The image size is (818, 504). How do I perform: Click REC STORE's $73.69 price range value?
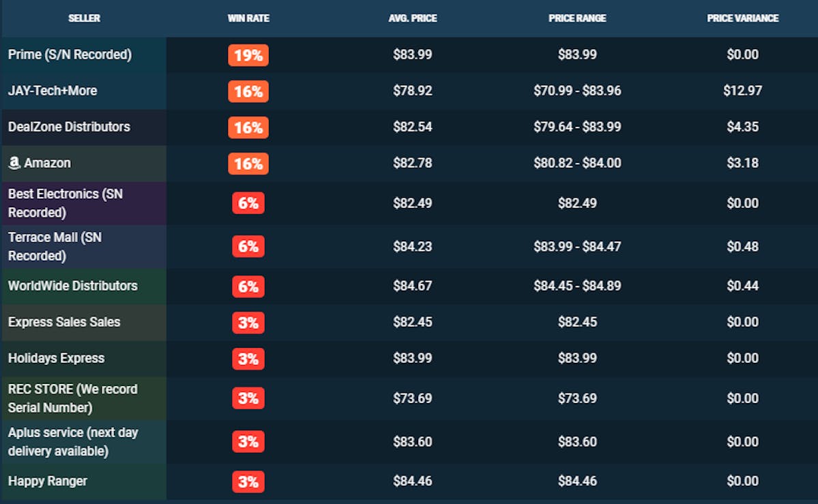[577, 398]
